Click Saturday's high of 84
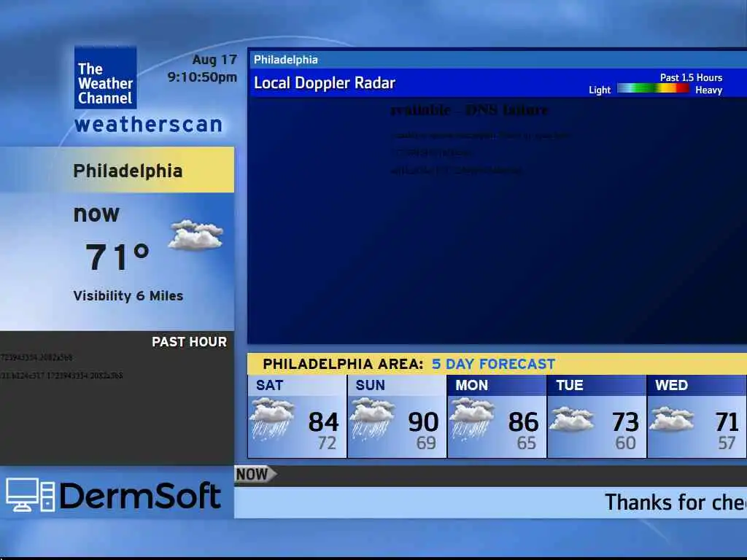 tap(323, 422)
